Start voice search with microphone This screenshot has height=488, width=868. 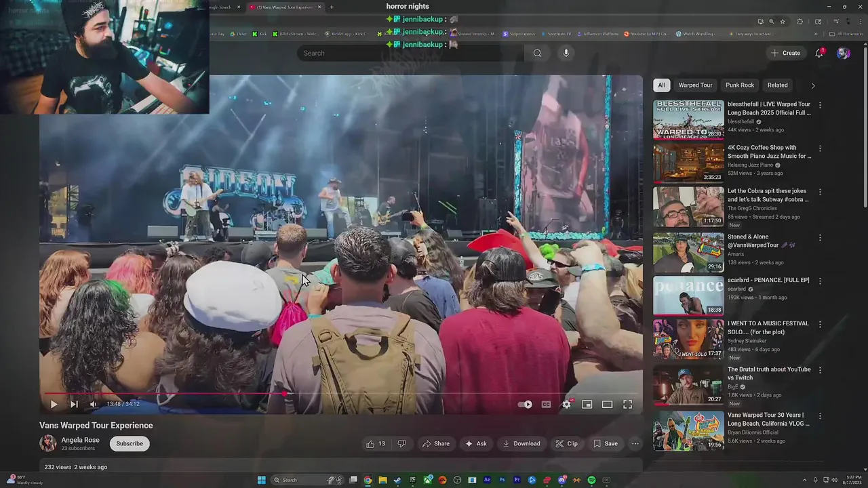click(566, 53)
